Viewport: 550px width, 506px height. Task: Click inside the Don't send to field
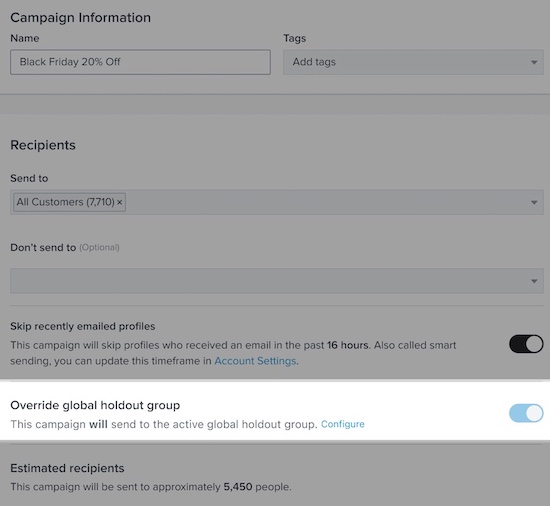coord(277,281)
